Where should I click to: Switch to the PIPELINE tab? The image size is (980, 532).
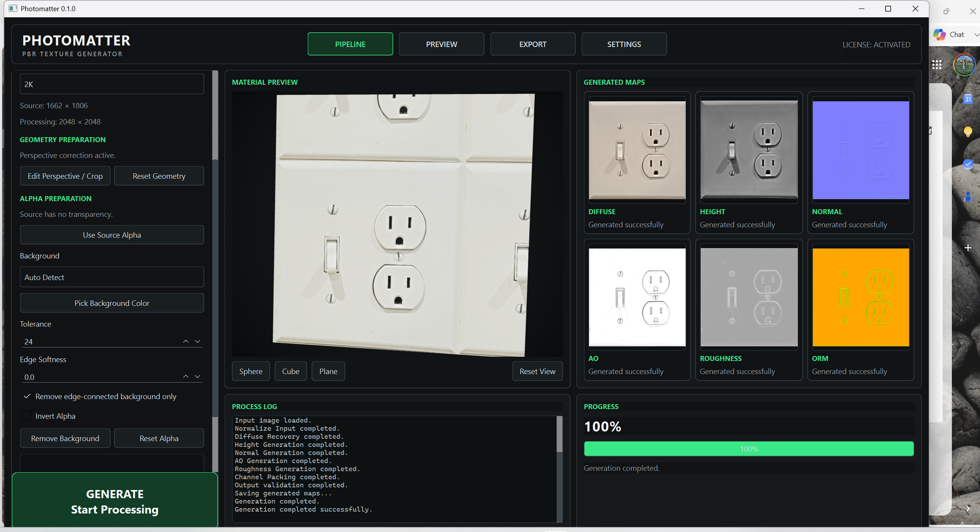(350, 44)
